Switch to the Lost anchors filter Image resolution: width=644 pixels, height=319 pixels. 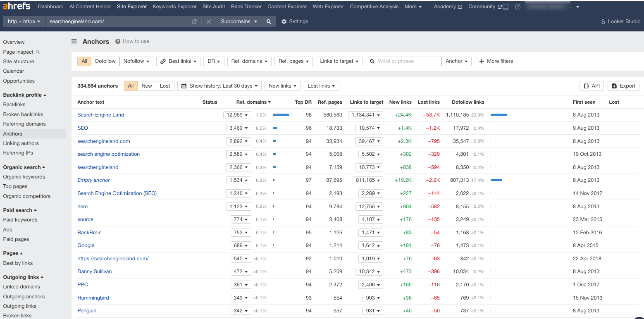pyautogui.click(x=165, y=86)
